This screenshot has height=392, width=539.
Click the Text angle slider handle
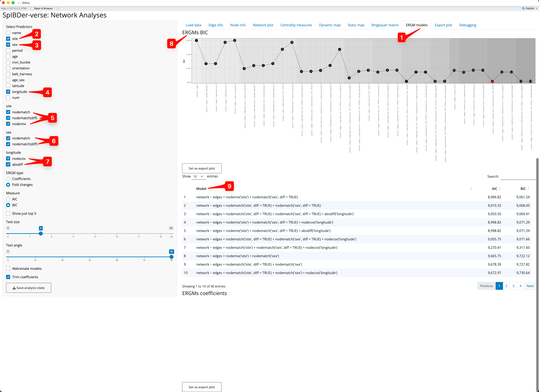coord(171,257)
